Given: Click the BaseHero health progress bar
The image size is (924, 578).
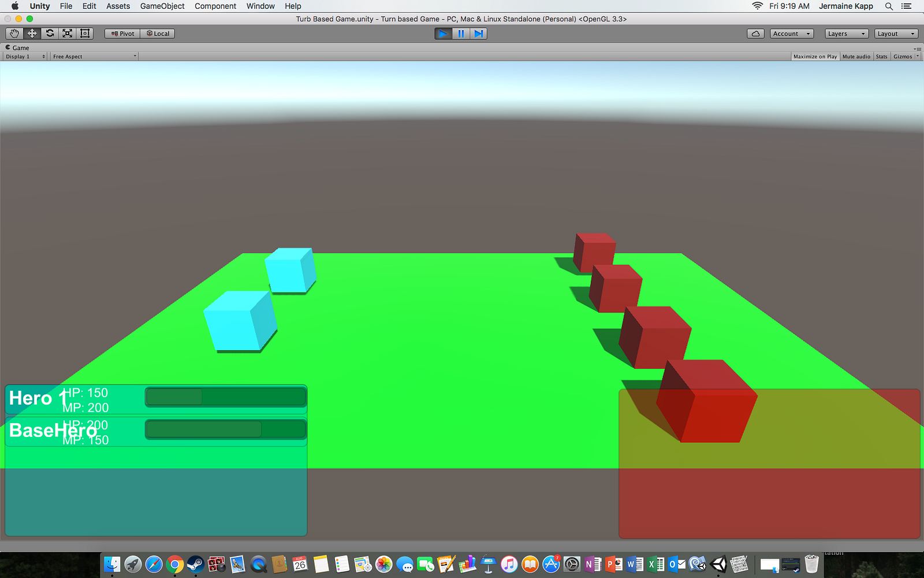Looking at the screenshot, I should pyautogui.click(x=225, y=429).
